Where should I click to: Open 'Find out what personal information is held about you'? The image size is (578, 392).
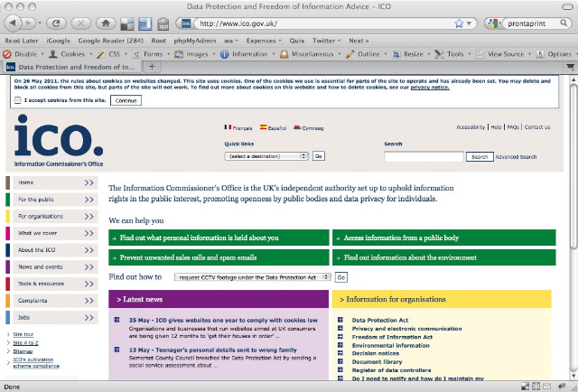pos(219,238)
